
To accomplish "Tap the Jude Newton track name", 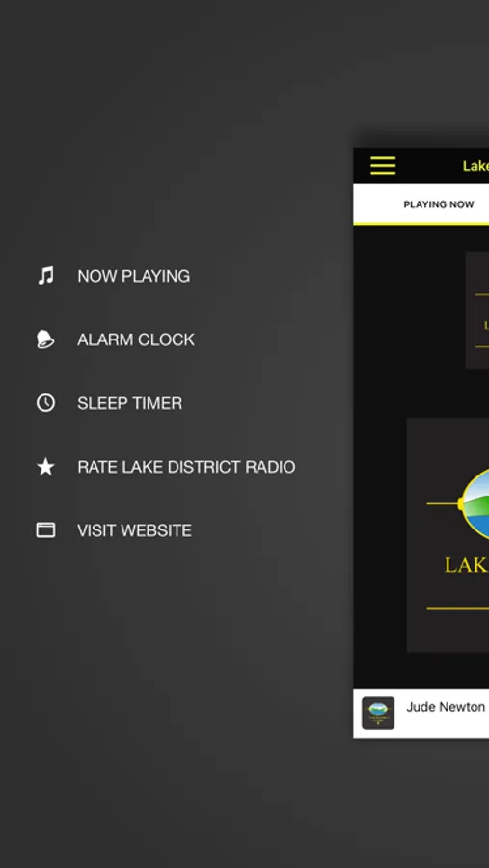I will click(x=446, y=707).
